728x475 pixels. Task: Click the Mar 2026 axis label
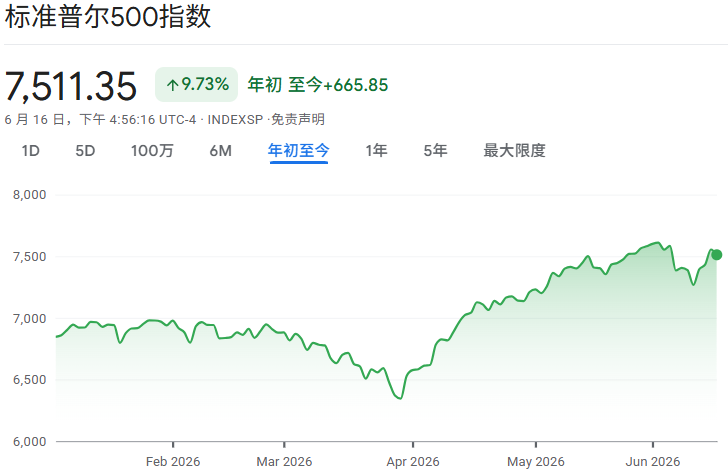[x=284, y=462]
